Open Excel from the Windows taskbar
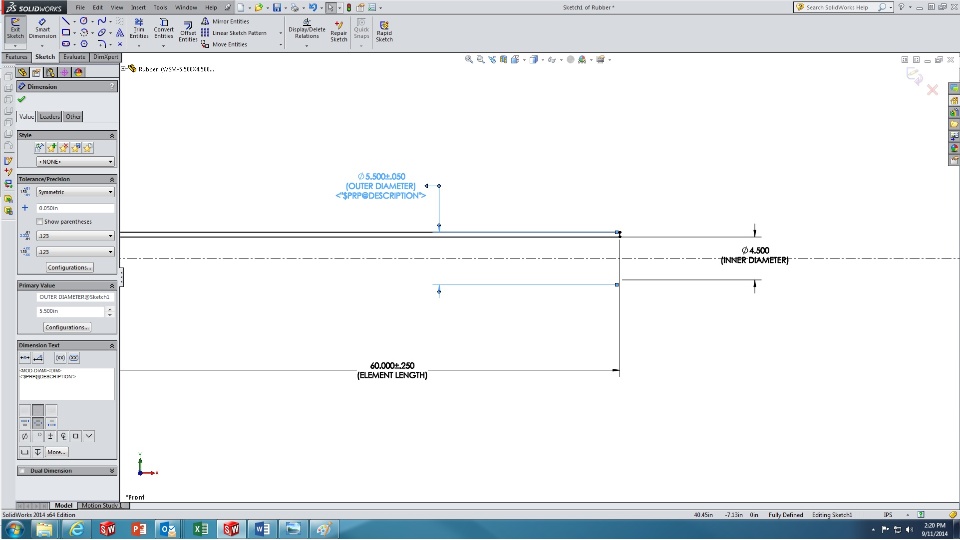The height and width of the screenshot is (540, 960). point(200,529)
